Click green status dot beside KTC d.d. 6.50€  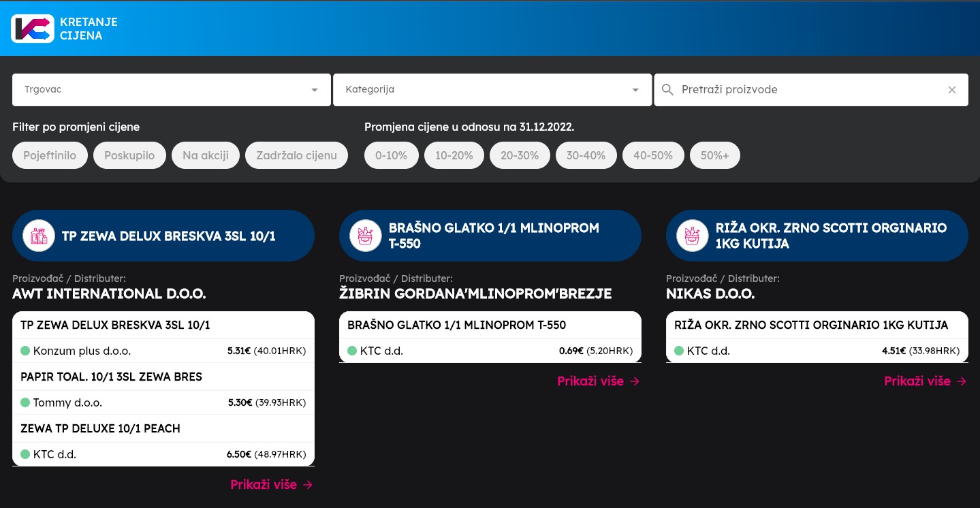click(25, 454)
